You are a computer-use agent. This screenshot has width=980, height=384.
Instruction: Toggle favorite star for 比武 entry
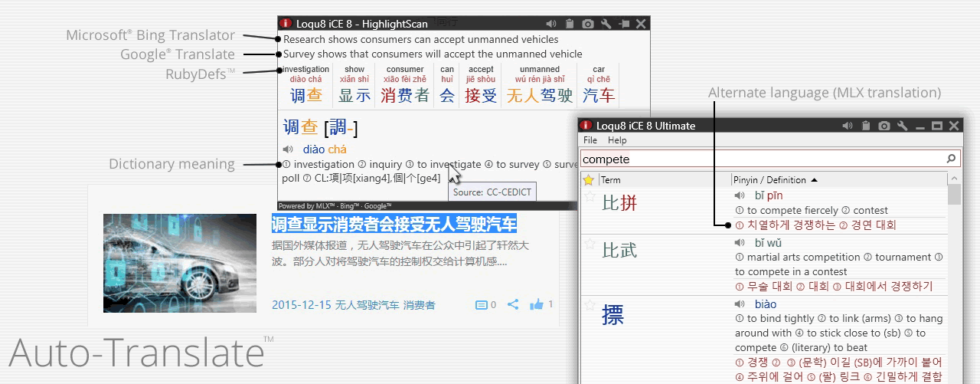pyautogui.click(x=590, y=244)
